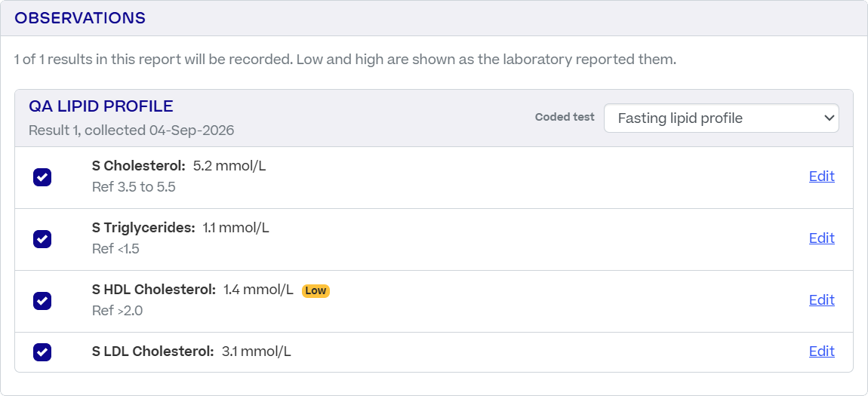The width and height of the screenshot is (868, 396).
Task: Click the 3.1 mmol/L LDL value
Action: pyautogui.click(x=257, y=351)
